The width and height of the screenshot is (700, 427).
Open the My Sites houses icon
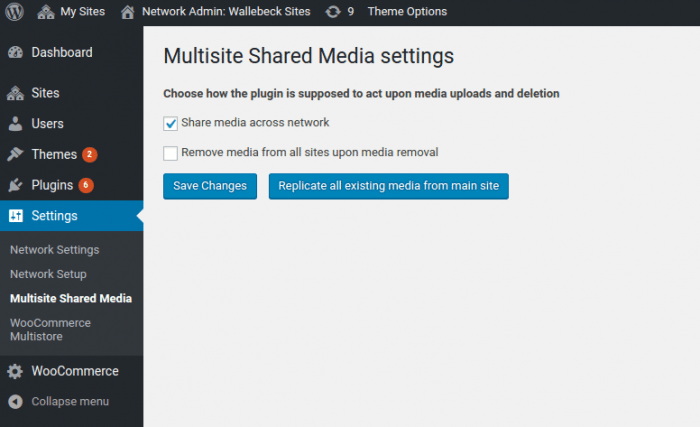click(46, 12)
